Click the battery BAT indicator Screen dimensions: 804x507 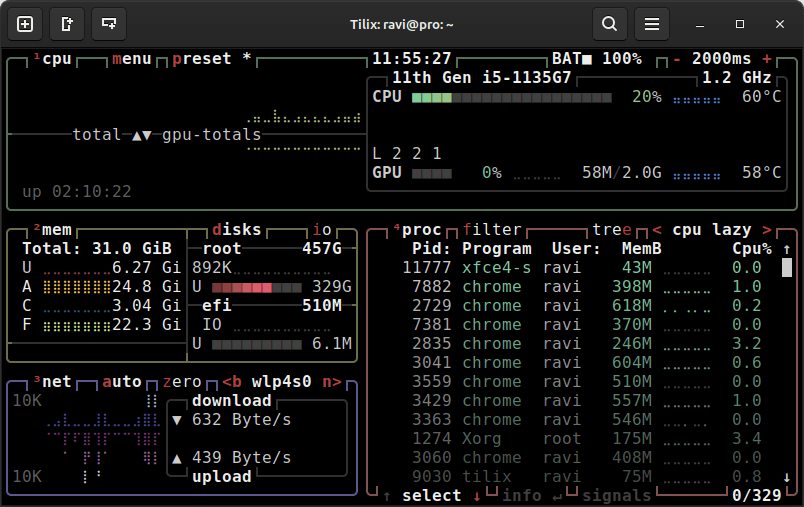(597, 59)
